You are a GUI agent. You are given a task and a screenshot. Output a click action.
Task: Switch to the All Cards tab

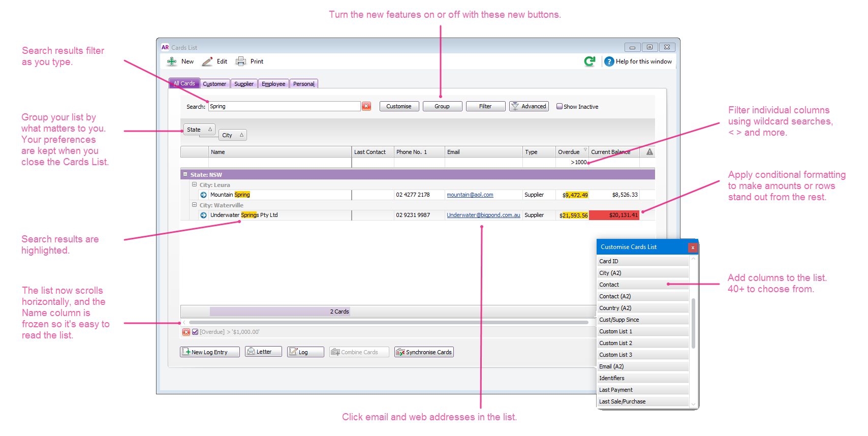click(184, 83)
